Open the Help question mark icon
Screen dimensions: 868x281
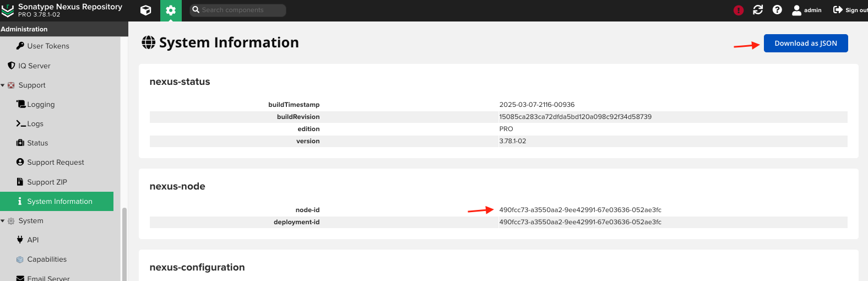[x=777, y=10]
